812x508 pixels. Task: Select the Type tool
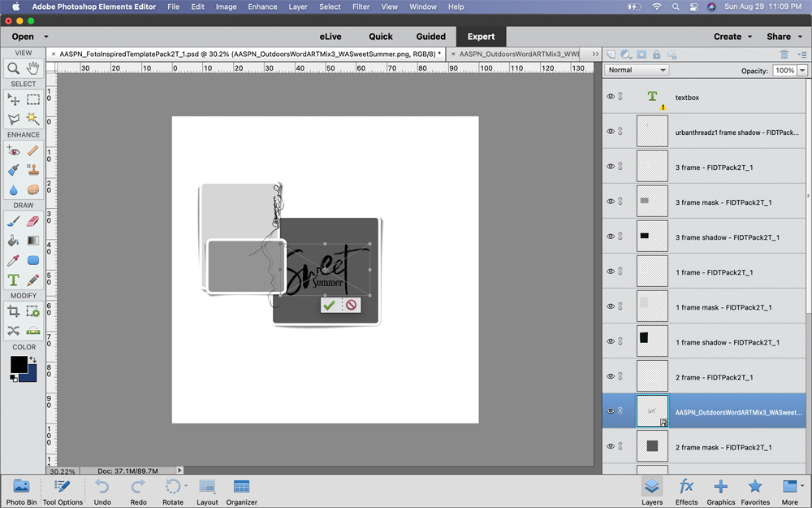pos(14,280)
